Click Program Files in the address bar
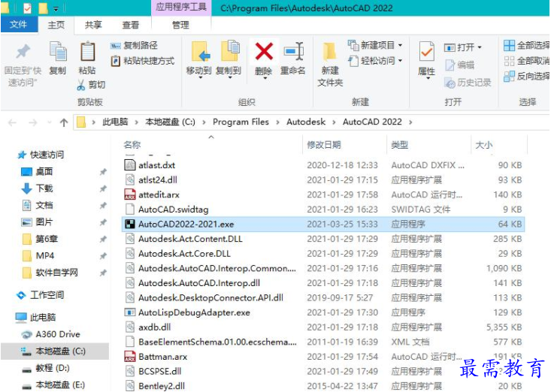 point(241,122)
